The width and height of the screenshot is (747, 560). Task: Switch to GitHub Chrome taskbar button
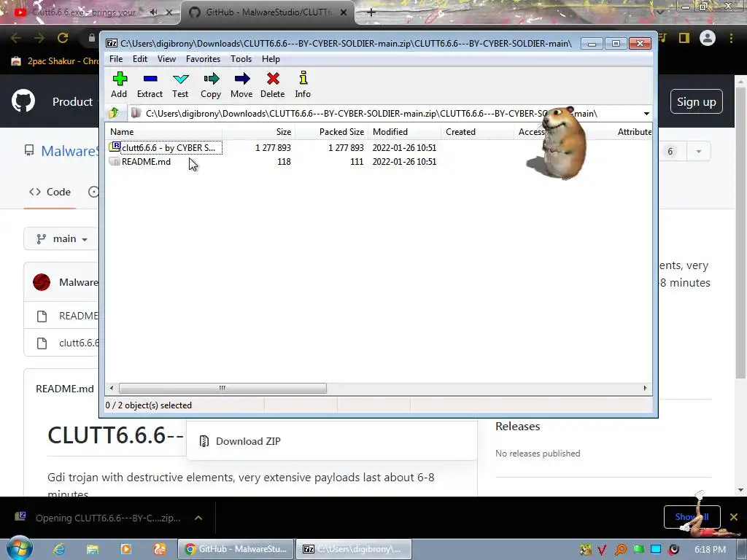click(236, 549)
